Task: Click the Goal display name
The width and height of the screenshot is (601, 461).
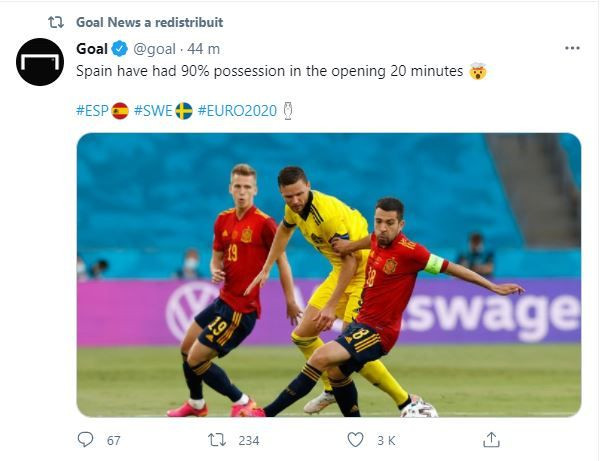Action: click(92, 49)
